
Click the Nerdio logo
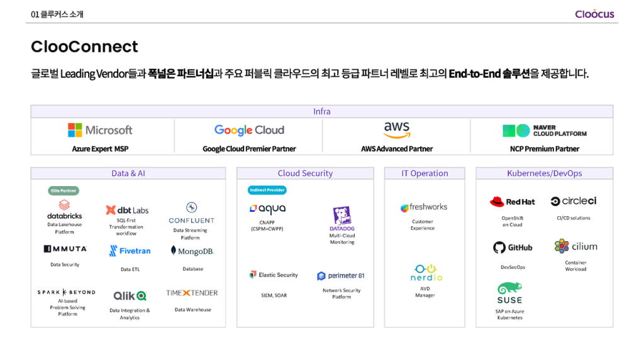pyautogui.click(x=426, y=273)
